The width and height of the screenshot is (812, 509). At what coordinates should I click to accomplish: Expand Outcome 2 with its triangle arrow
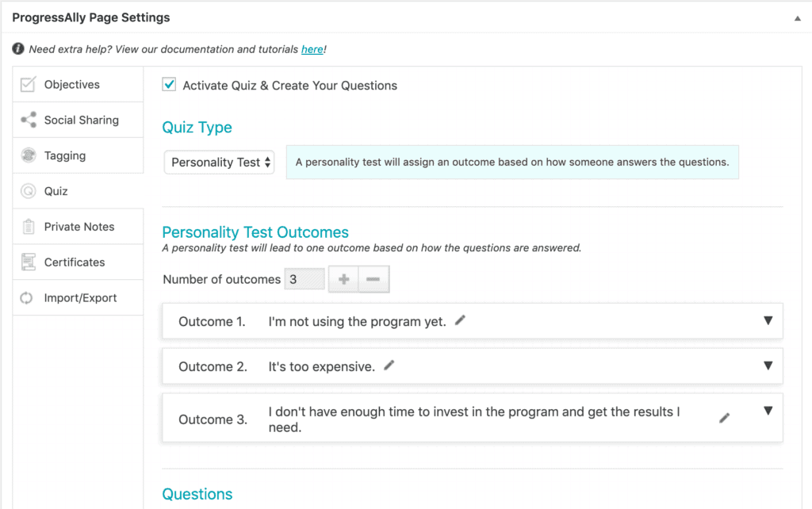click(x=768, y=365)
